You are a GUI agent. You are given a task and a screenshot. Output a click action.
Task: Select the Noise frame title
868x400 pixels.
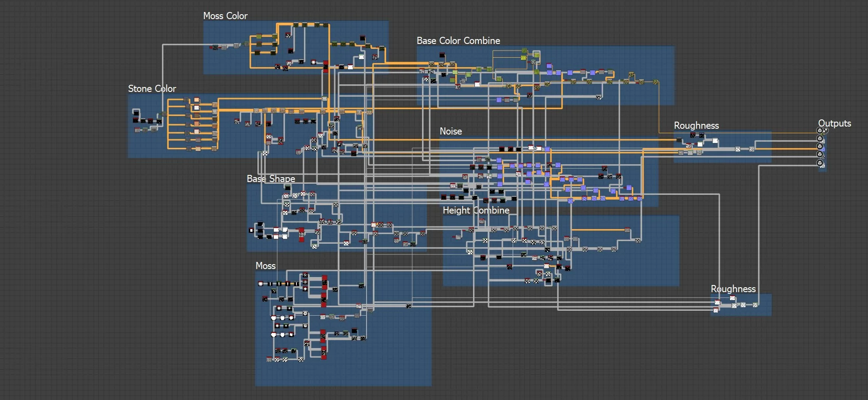pyautogui.click(x=450, y=131)
